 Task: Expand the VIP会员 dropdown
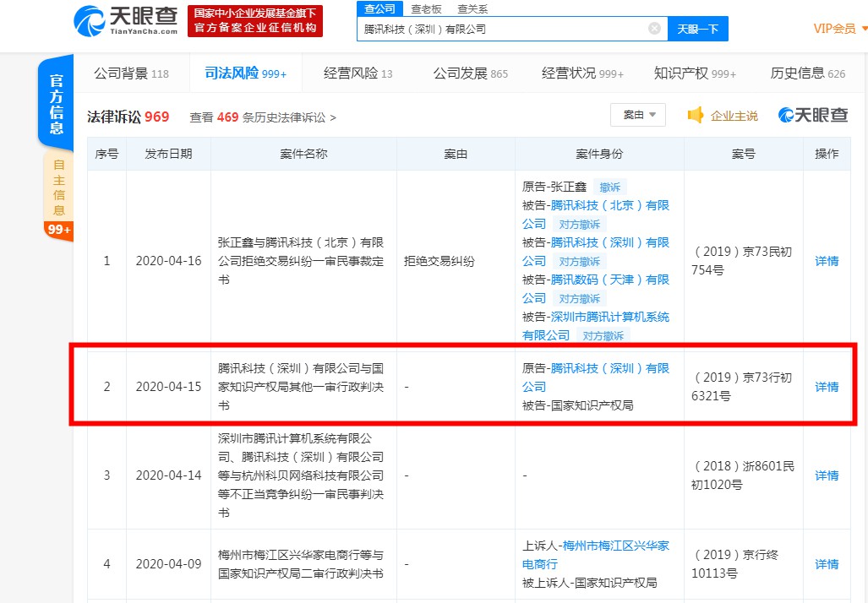[840, 29]
